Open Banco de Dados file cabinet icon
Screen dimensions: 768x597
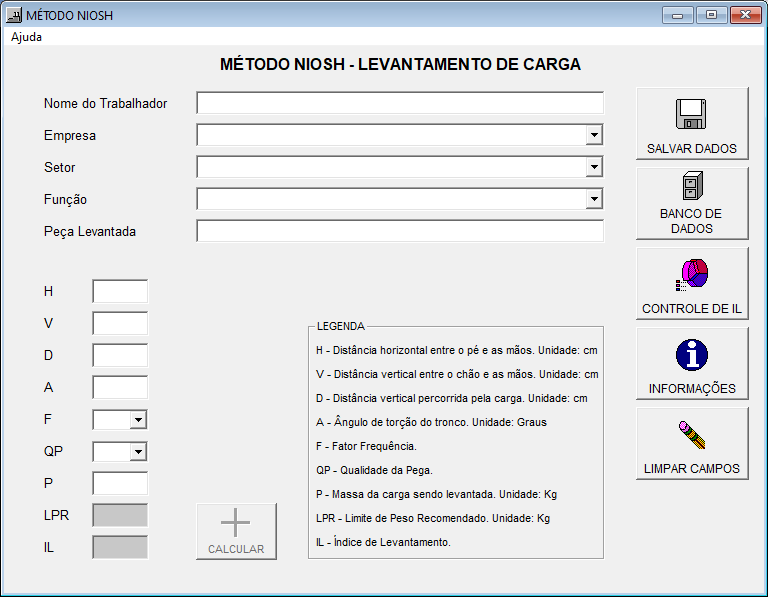point(691,187)
